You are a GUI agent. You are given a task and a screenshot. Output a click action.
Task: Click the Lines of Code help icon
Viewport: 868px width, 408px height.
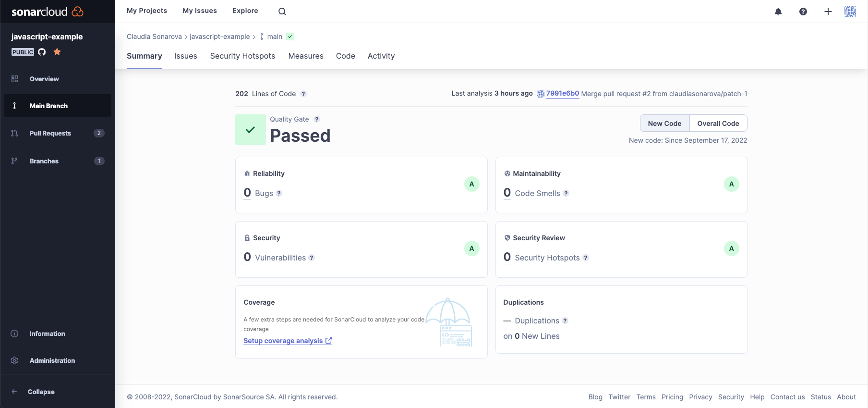pos(303,94)
